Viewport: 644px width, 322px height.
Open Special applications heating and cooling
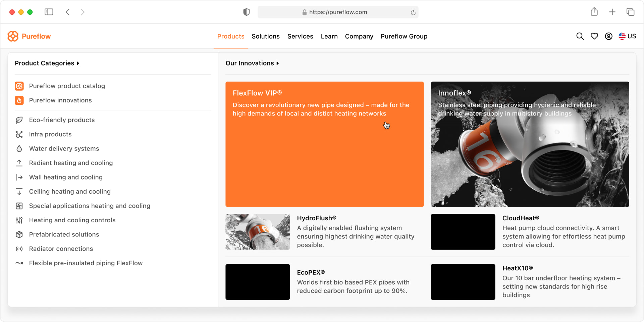[90, 206]
